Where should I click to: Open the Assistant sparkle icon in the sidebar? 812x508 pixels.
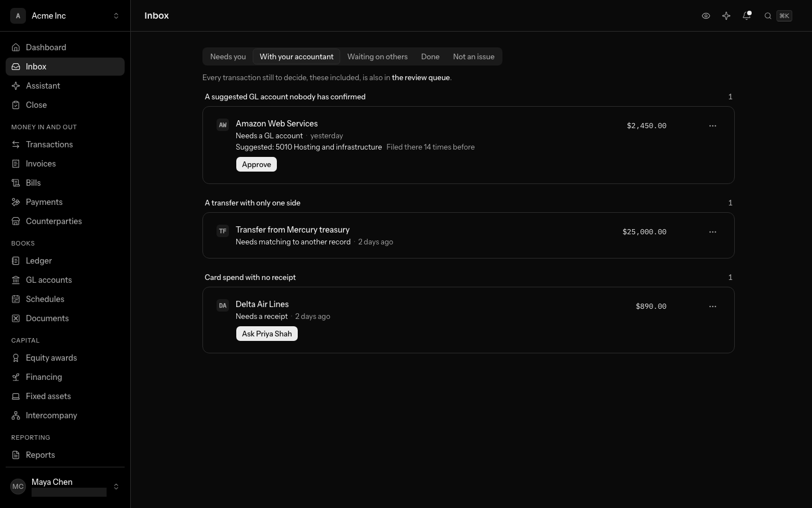point(16,86)
